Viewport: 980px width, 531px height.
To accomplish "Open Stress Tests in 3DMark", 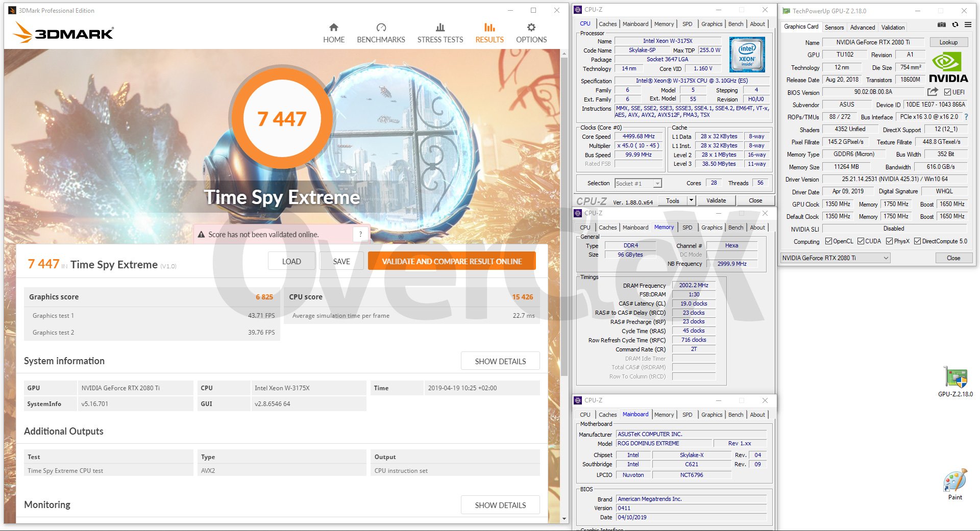I will tap(440, 33).
